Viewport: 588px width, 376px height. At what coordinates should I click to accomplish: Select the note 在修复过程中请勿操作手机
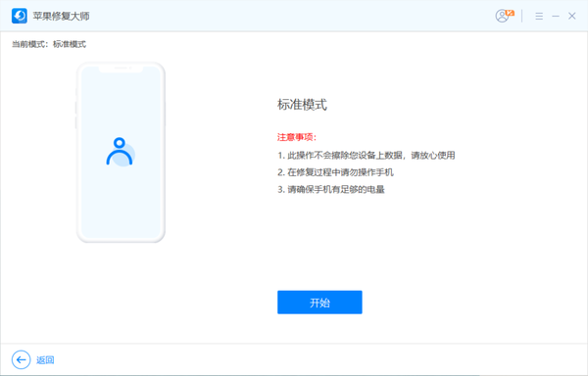[x=335, y=172]
